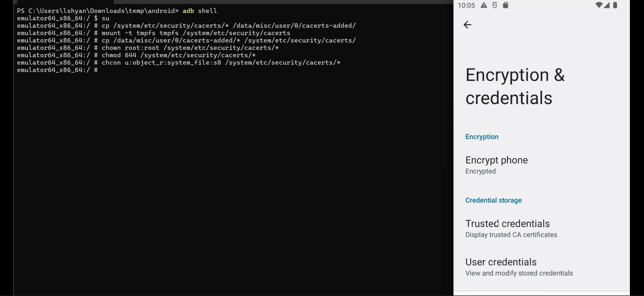Viewport: 644px width, 296px height.
Task: Tap the 10:05 clock in status bar
Action: [x=466, y=5]
